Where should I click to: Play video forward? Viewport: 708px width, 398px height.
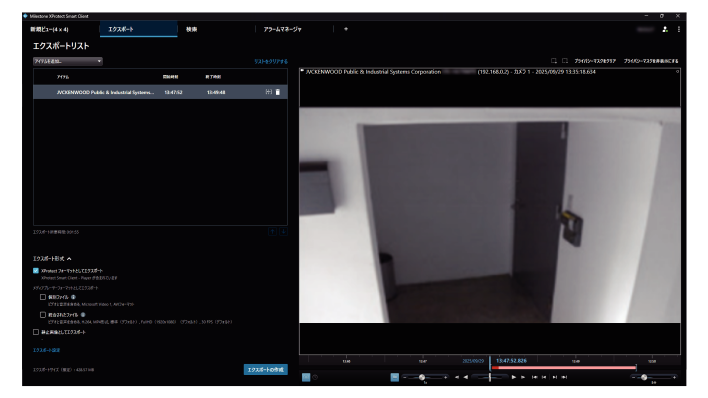click(513, 377)
